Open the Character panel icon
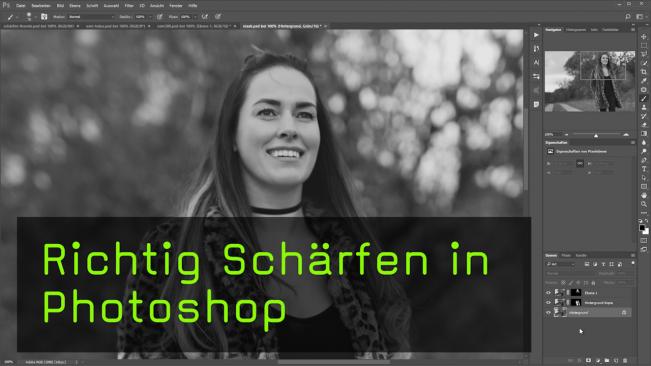The image size is (651, 366). coord(536,63)
